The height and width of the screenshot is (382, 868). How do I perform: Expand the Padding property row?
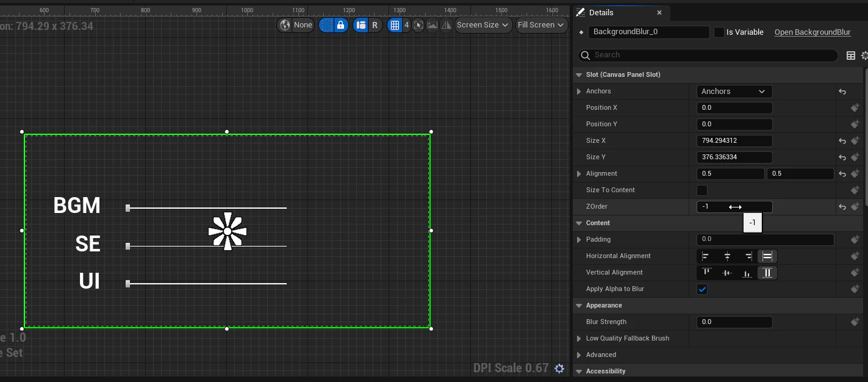pos(579,240)
